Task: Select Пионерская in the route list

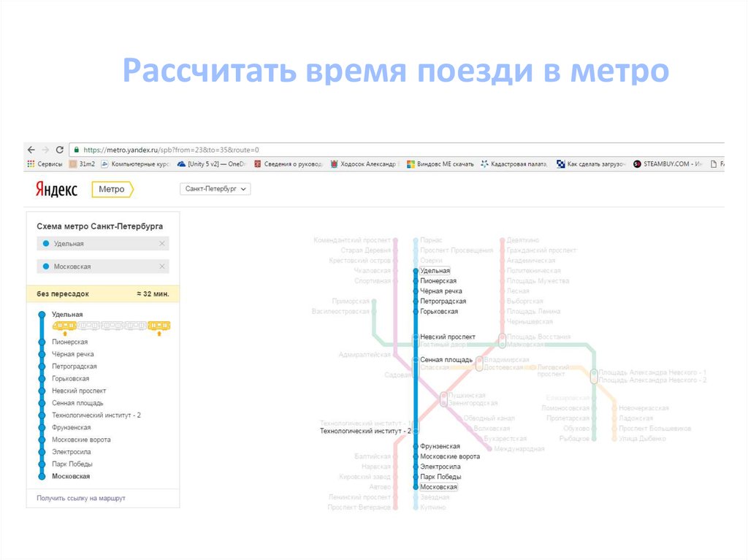Action: (x=69, y=342)
